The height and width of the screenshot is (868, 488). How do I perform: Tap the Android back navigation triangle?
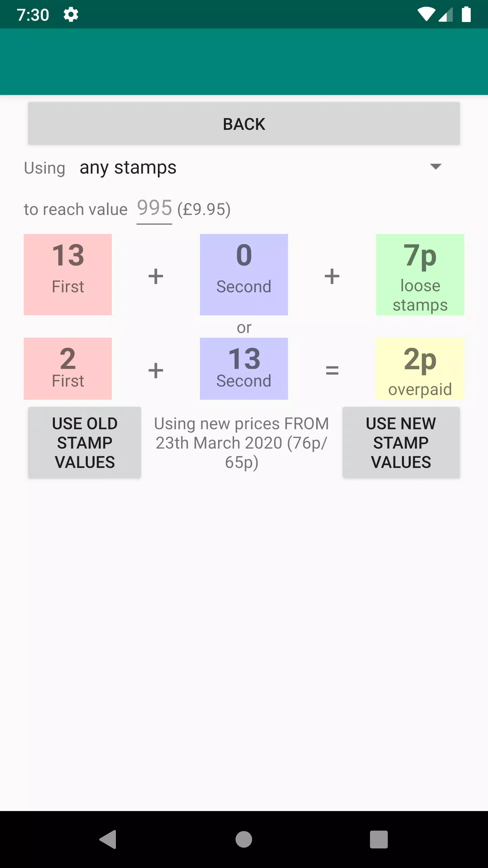pos(108,840)
